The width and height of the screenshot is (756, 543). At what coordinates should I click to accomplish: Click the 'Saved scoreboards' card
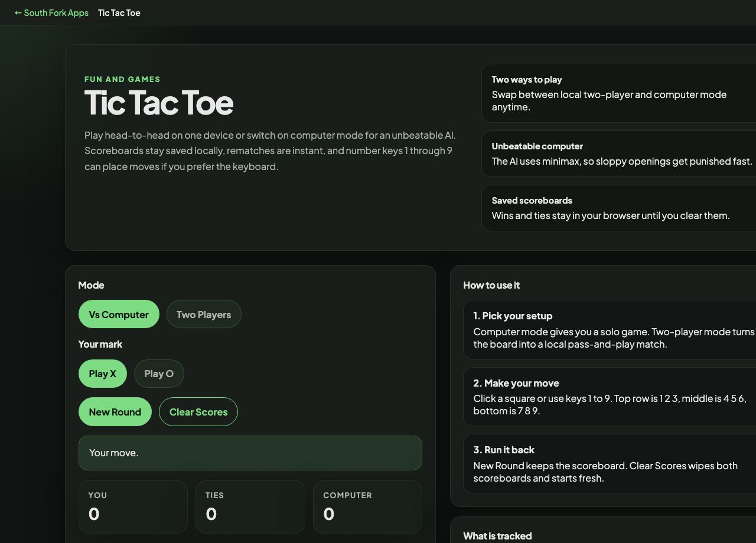[x=619, y=208]
